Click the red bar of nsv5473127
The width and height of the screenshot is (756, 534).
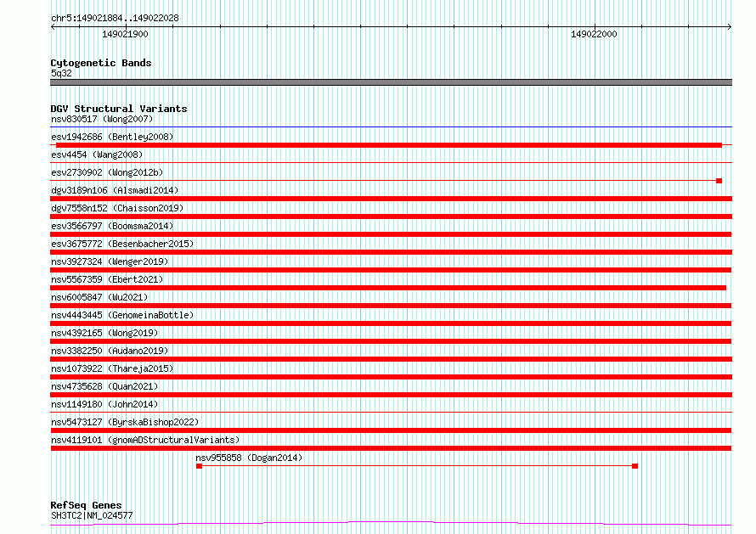click(391, 430)
